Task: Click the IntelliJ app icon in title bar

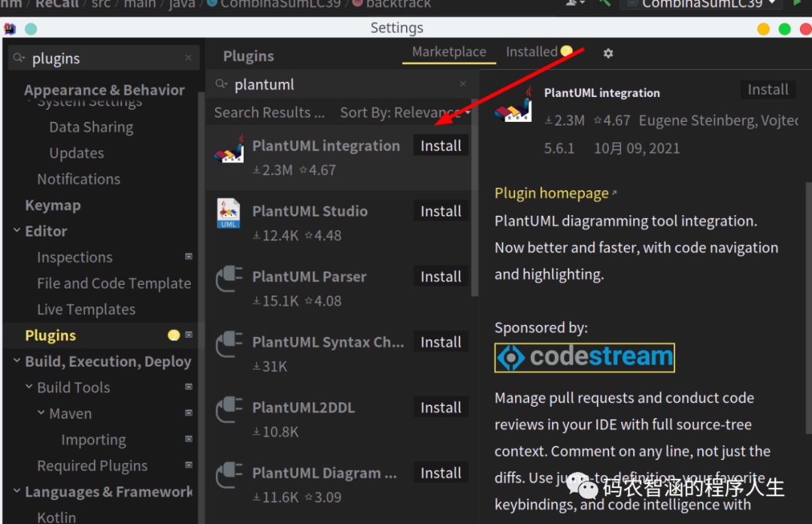Action: (10, 29)
